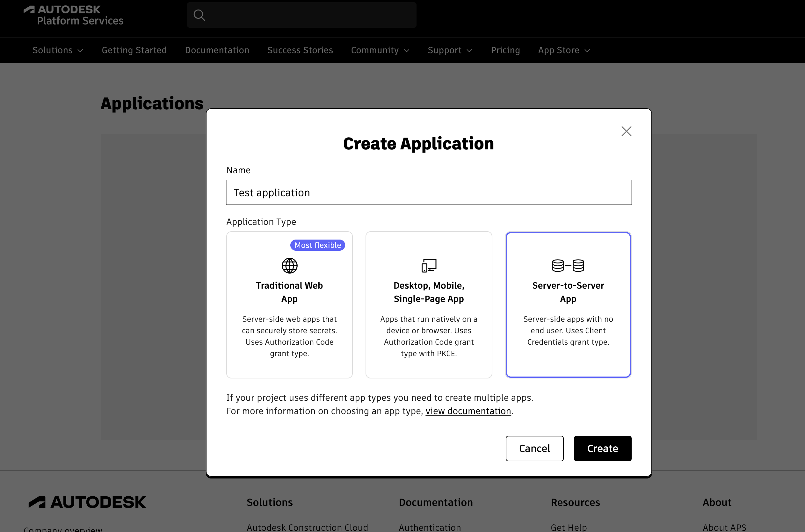Expand the Support menu
This screenshot has height=532, width=805.
tap(450, 50)
